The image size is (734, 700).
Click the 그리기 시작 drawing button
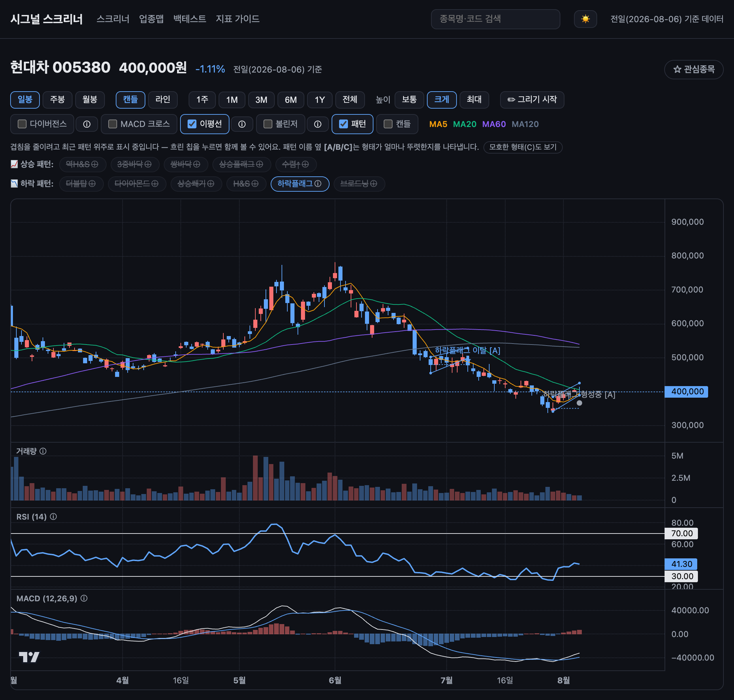532,100
